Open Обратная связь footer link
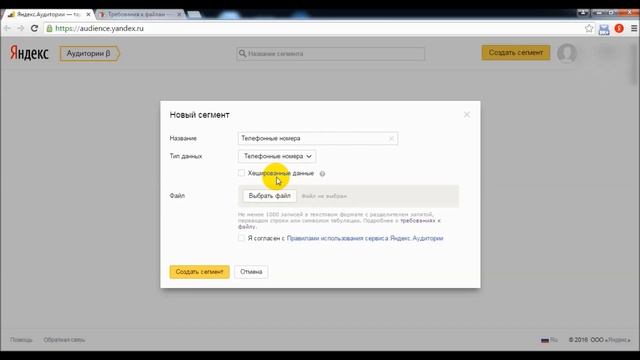 point(64,340)
